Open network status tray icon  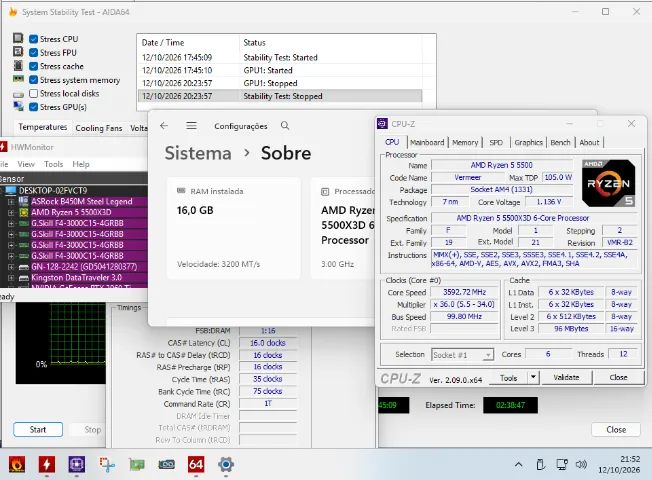(x=562, y=464)
